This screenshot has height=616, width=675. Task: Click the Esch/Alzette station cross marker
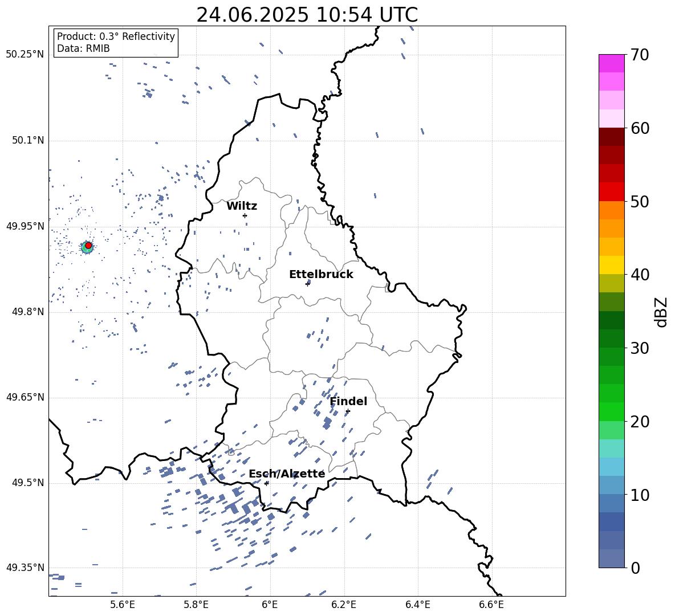point(266,483)
